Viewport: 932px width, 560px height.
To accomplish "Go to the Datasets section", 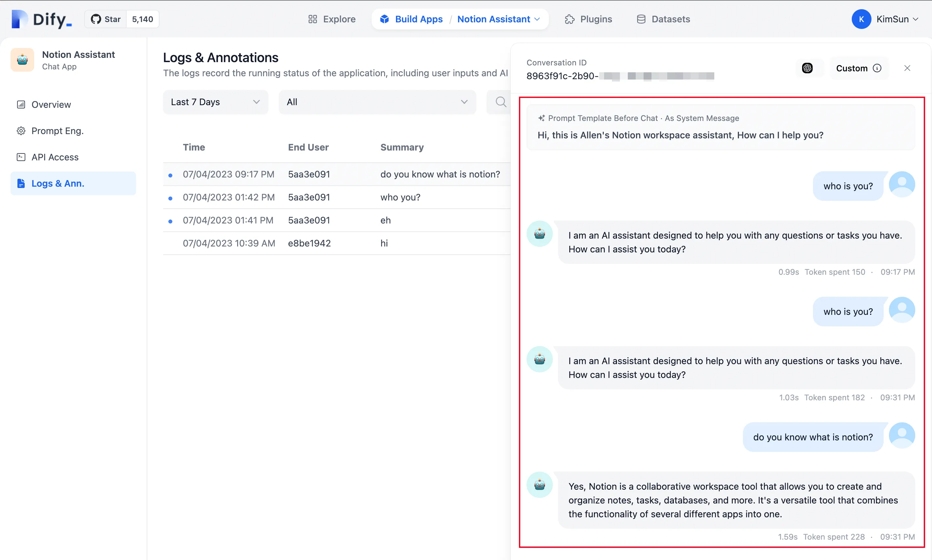I will [663, 19].
